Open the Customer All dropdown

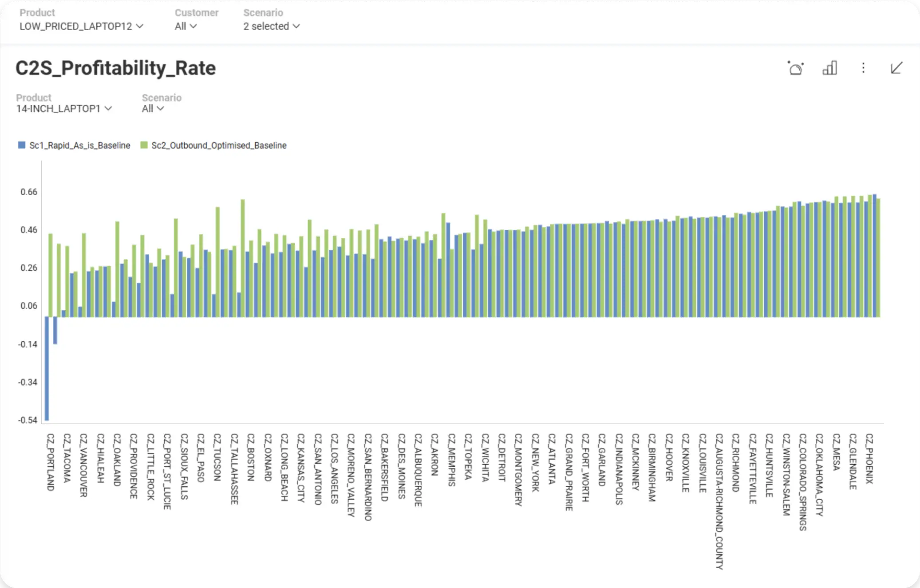[186, 26]
